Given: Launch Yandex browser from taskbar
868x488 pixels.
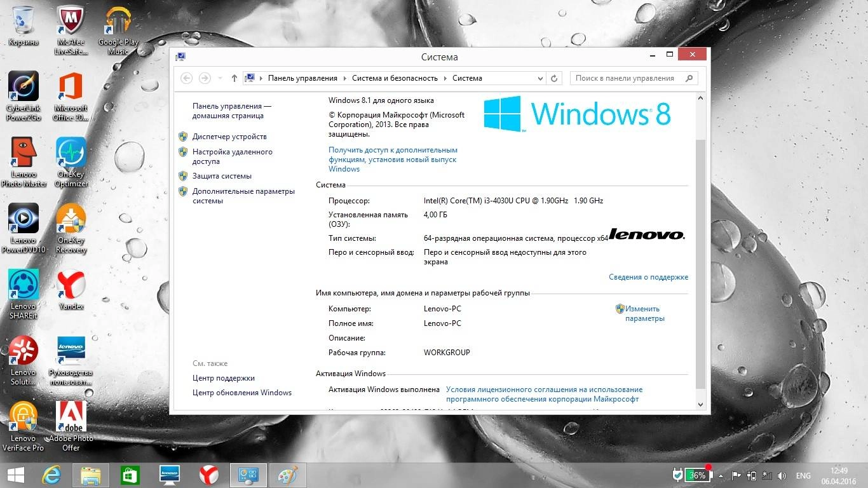Looking at the screenshot, I should [x=209, y=475].
